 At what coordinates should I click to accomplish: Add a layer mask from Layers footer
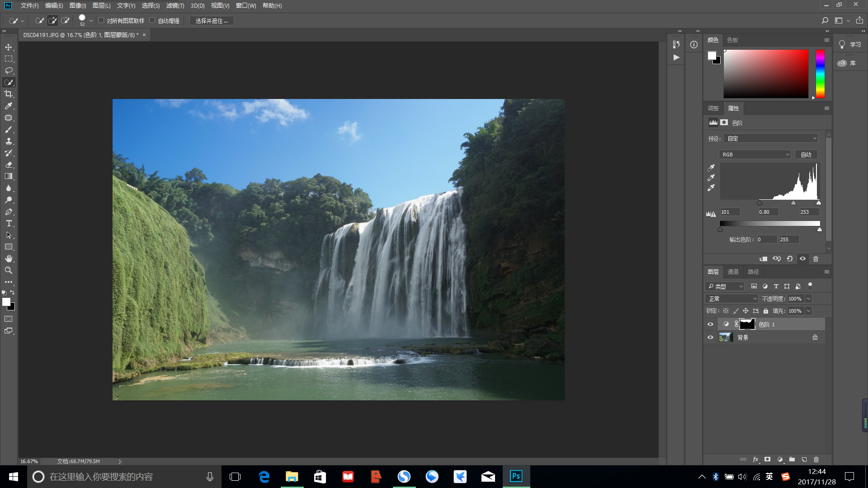point(767,459)
